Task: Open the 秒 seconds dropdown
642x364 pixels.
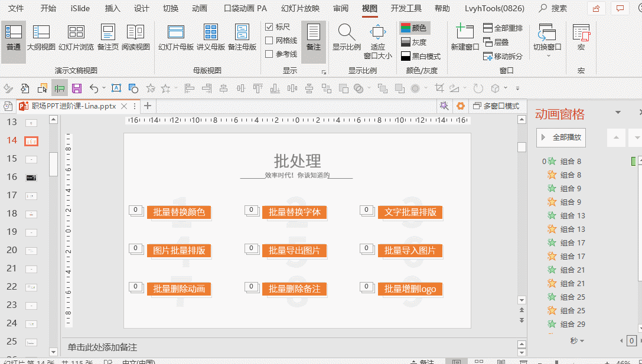Action: click(577, 340)
